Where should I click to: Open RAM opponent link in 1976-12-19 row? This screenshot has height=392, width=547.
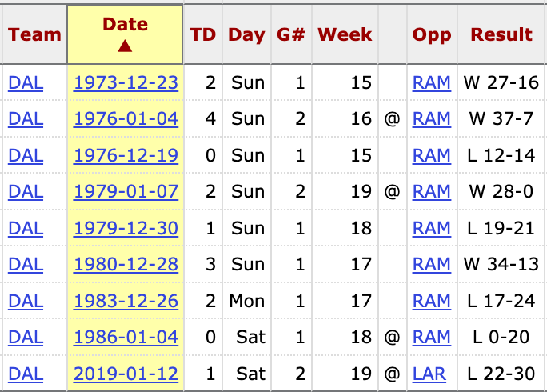pyautogui.click(x=432, y=155)
